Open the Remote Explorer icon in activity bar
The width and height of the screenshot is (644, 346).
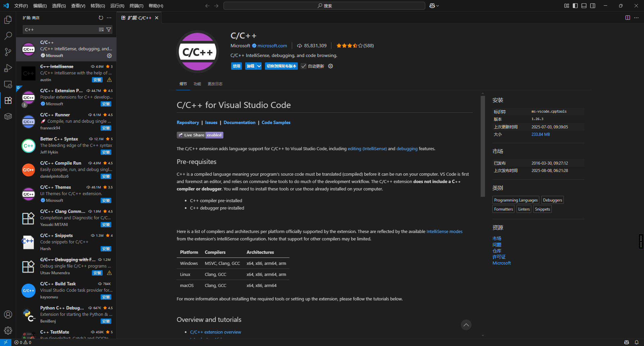point(8,84)
